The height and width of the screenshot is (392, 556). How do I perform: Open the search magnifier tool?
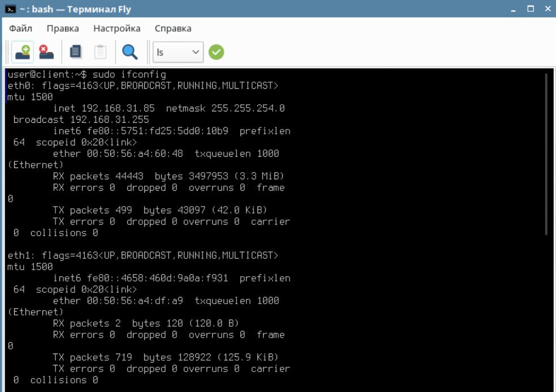[x=130, y=52]
